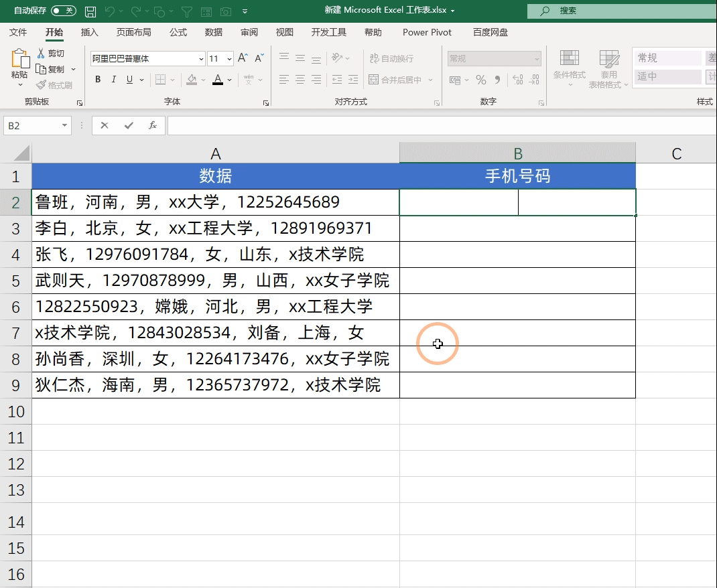
Task: Click the borders icon
Action: point(161,80)
